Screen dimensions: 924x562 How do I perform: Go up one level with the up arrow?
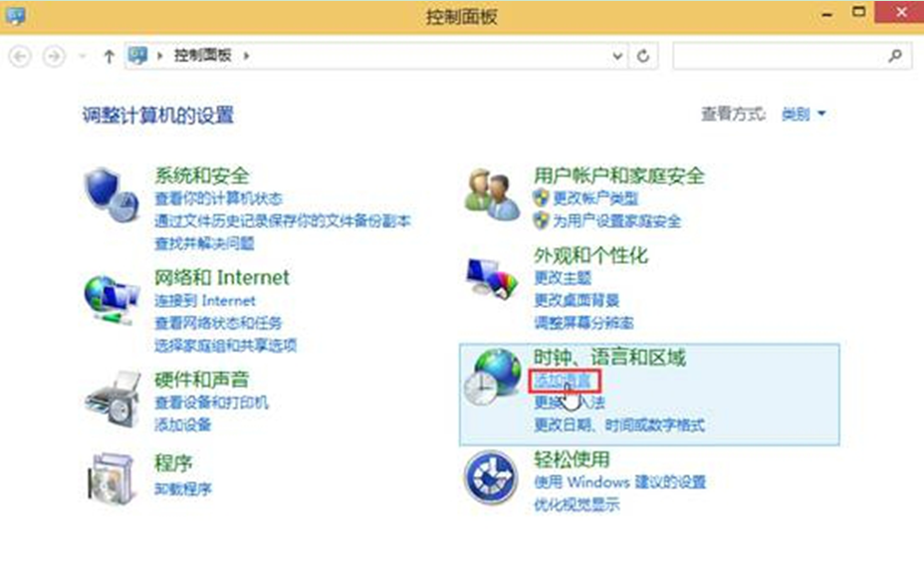109,57
